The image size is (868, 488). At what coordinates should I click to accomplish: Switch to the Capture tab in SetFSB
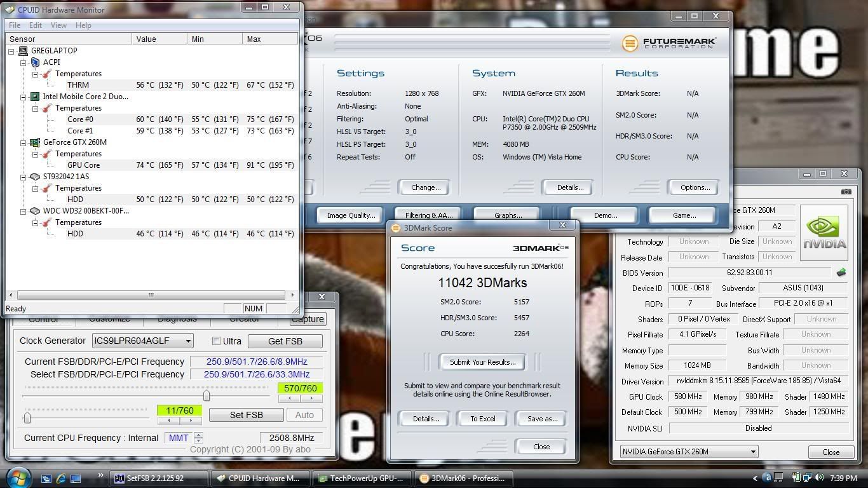point(308,320)
